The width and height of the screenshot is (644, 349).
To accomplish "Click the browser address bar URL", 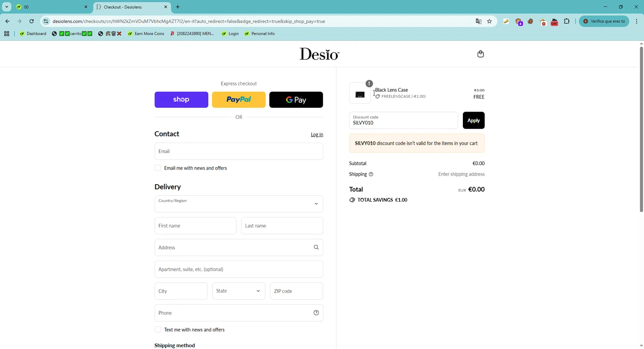I will click(x=189, y=21).
